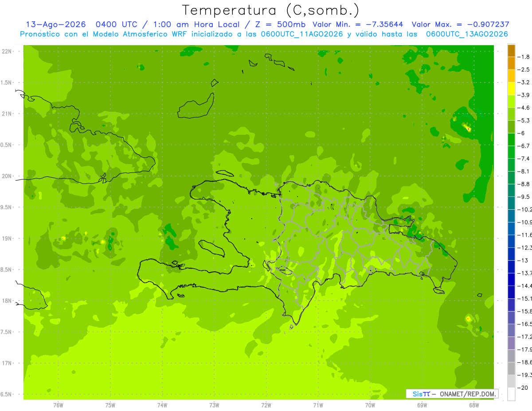Select the '-3.9' color scale value
Viewport: 532px width, 411px height.
pyautogui.click(x=524, y=95)
